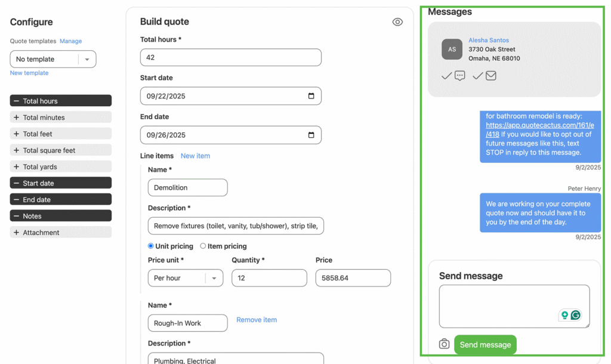The height and width of the screenshot is (364, 611).
Task: Add the Attachment field to the quote
Action: pyautogui.click(x=60, y=233)
